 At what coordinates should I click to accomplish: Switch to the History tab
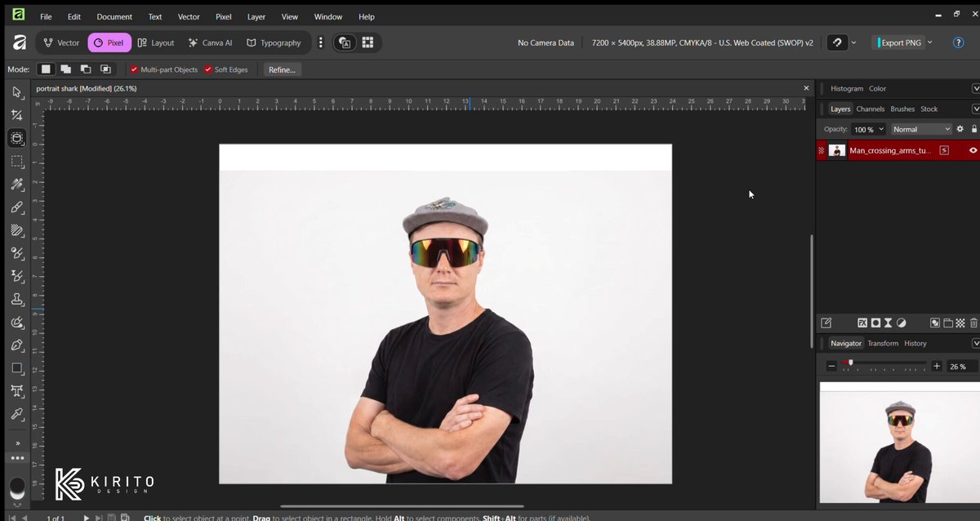[x=915, y=343]
